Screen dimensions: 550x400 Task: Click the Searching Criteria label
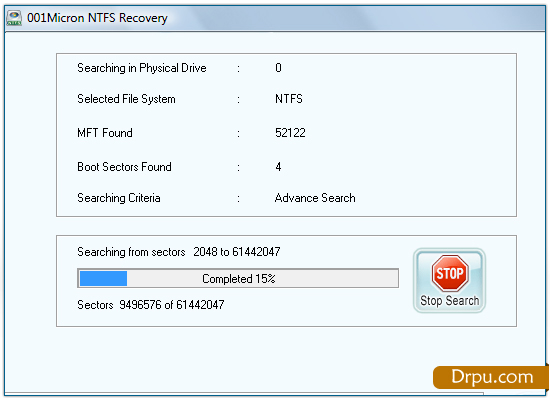pos(119,198)
